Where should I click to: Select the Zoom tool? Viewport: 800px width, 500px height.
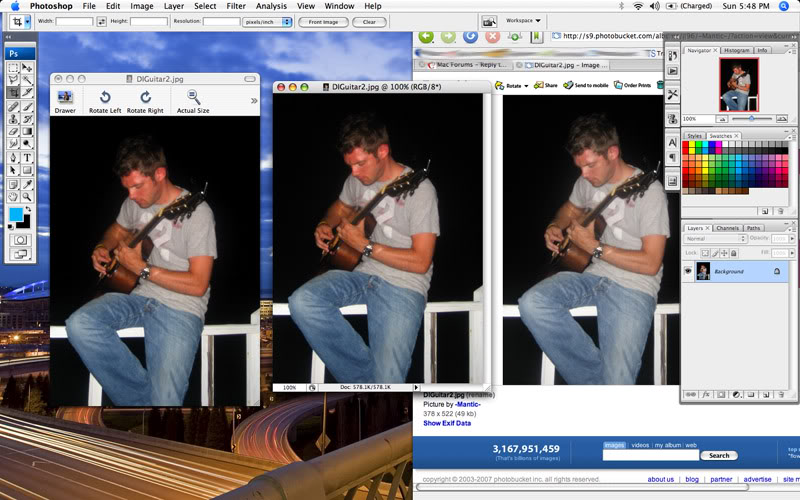pyautogui.click(x=27, y=196)
